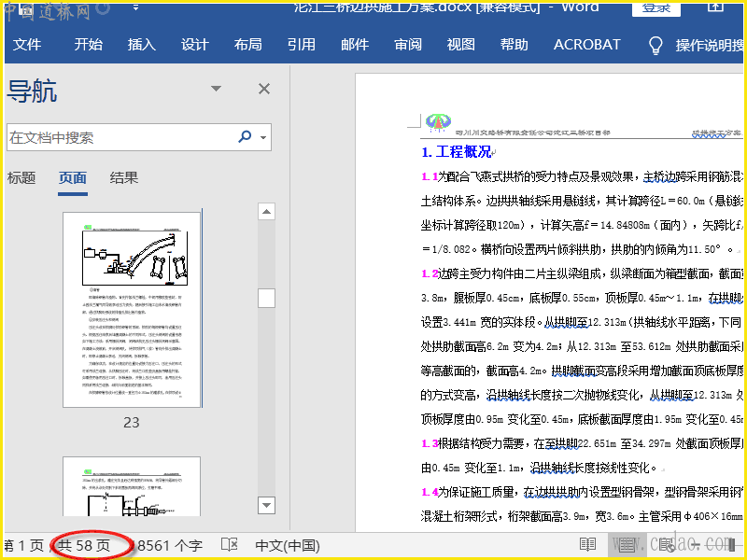This screenshot has height=560, width=747.
Task: Click the page number 23 label
Action: pyautogui.click(x=132, y=423)
